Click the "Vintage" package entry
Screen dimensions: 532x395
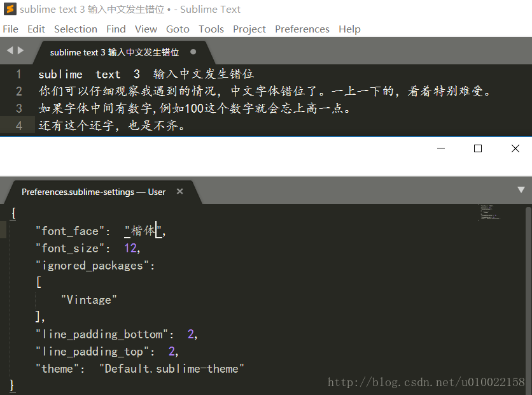(89, 300)
